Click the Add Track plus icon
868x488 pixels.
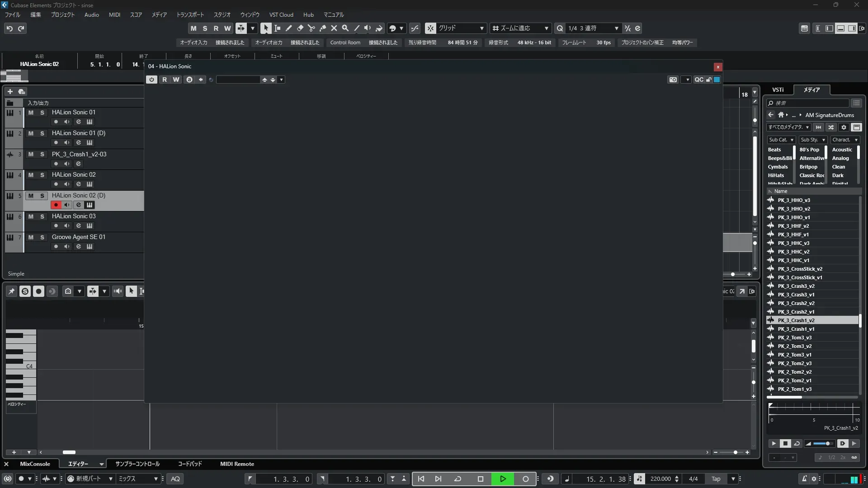10,91
